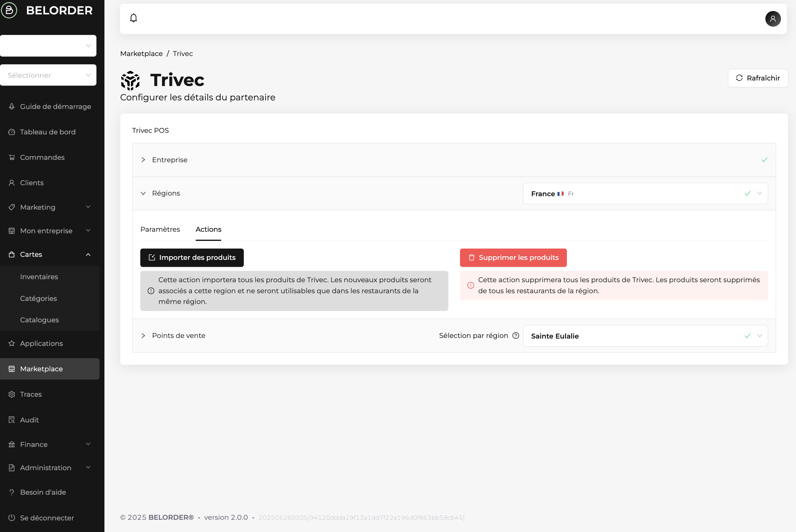
Task: Click the gear icon beside Traces
Action: (12, 394)
